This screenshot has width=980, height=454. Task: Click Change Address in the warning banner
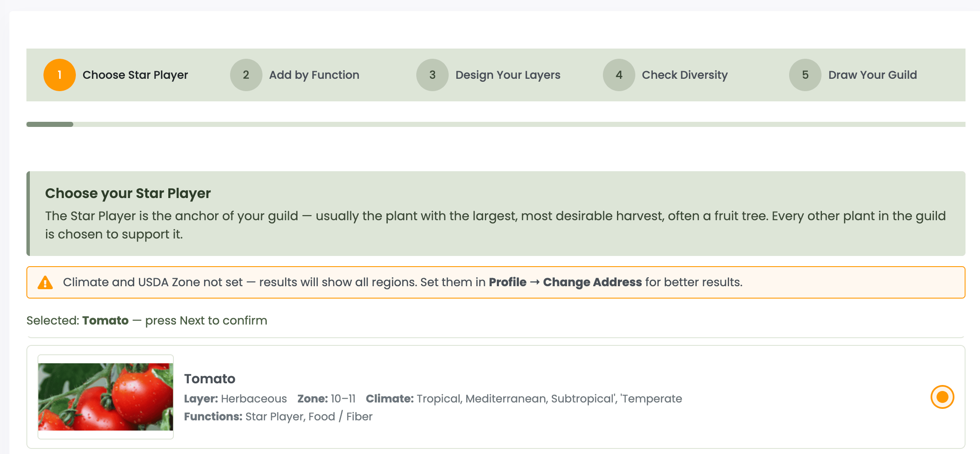pos(592,282)
